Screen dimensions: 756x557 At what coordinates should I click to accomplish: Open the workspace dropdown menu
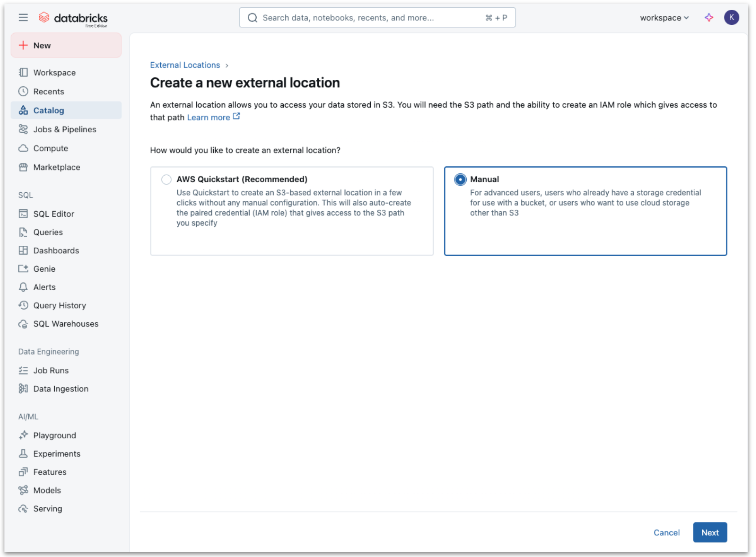pyautogui.click(x=664, y=17)
